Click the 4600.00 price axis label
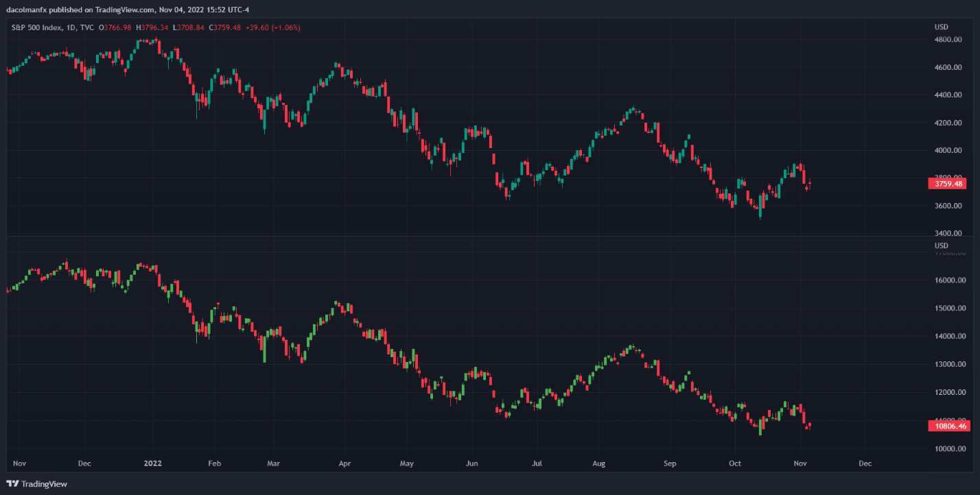Screen dimensions: 980x495 948,68
